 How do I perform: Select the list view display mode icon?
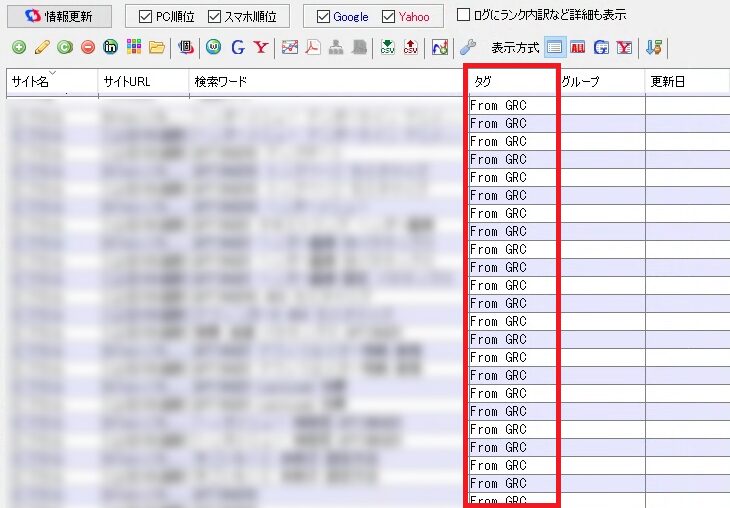(554, 47)
